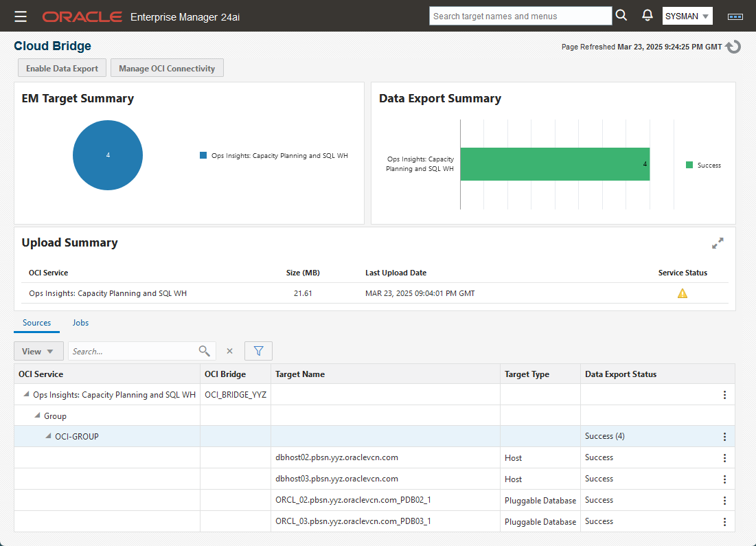Screen dimensions: 756x546
Task: Switch to the Jobs tab
Action: pyautogui.click(x=80, y=323)
